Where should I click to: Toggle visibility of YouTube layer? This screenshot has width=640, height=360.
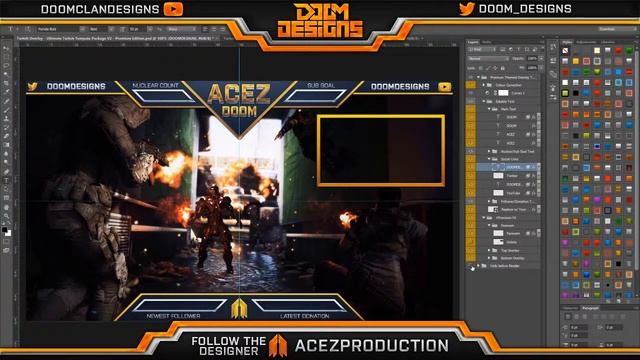tap(471, 193)
